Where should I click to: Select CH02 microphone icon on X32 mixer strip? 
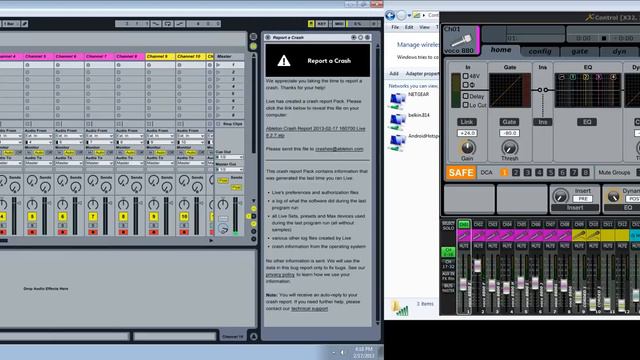click(478, 235)
